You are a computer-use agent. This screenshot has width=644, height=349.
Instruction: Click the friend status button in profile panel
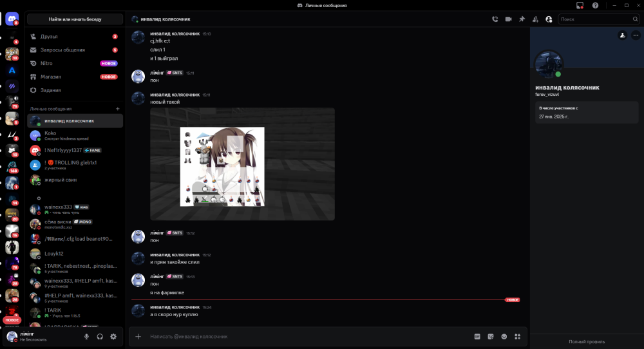coord(623,35)
